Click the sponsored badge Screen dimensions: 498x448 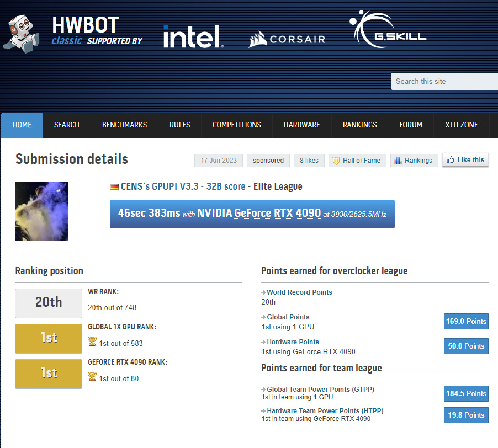pyautogui.click(x=268, y=161)
